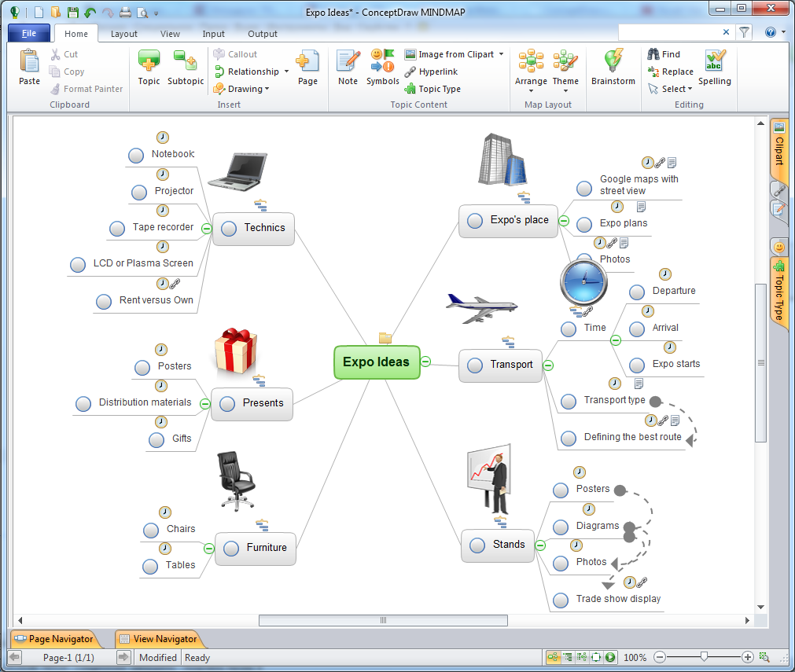Open Topic Type in Topic Content

coord(432,89)
